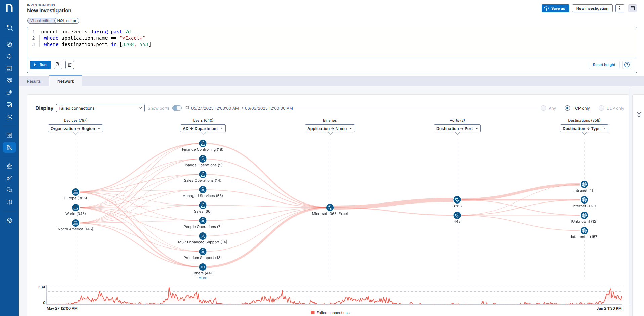Viewport: 644px width, 316px height.
Task: Select the UDP only radio button
Action: click(601, 108)
